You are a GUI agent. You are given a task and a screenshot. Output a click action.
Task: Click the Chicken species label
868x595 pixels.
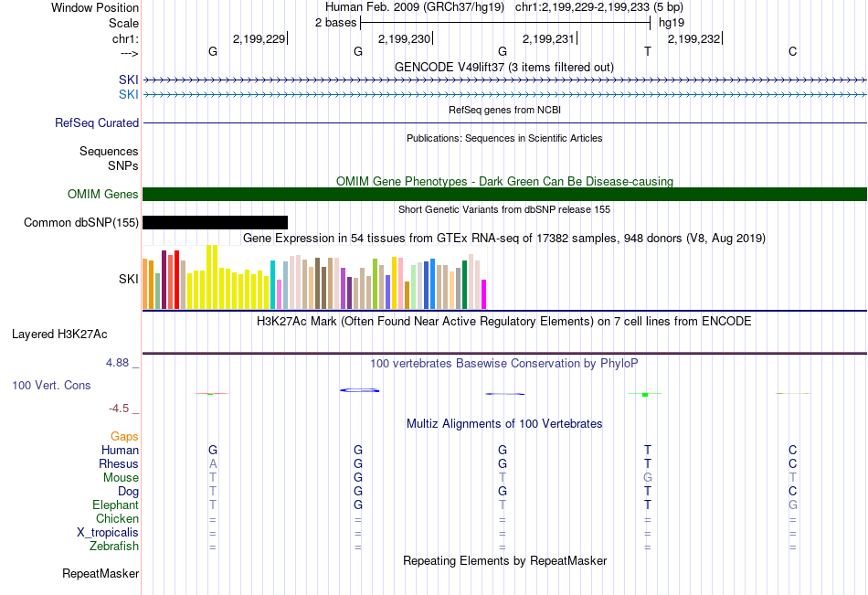117,518
